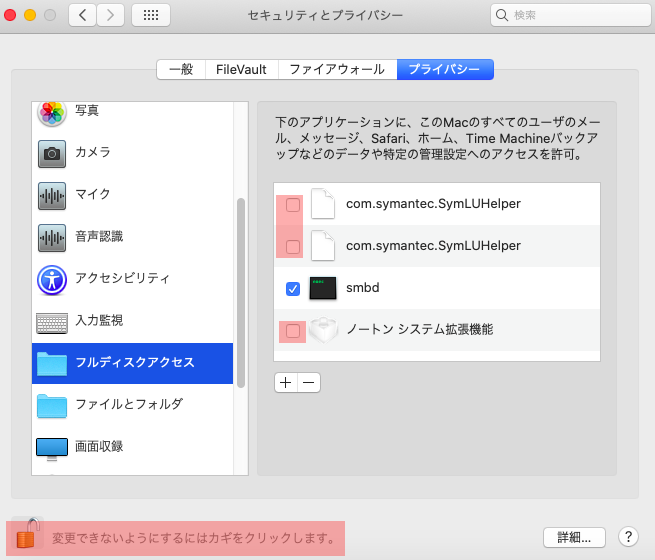Switch to the 一般 tab

coord(181,70)
